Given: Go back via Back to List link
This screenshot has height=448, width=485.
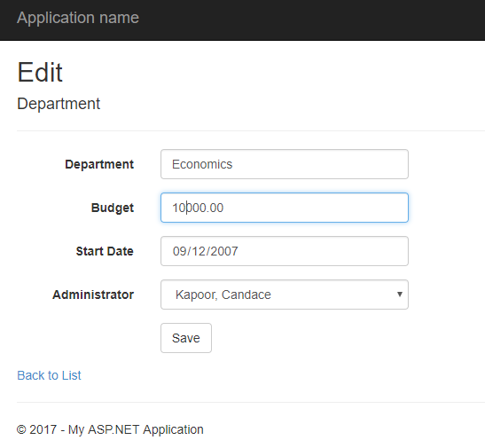Looking at the screenshot, I should (x=49, y=375).
